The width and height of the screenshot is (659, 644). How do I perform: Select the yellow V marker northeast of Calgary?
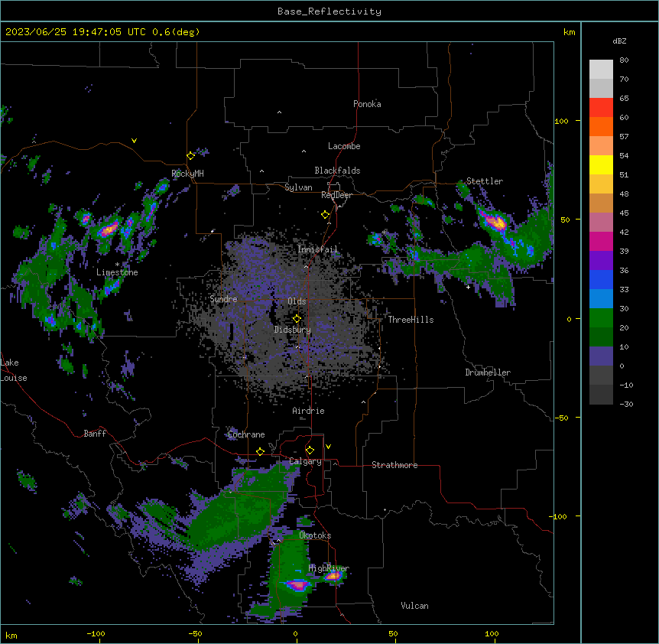pos(328,447)
